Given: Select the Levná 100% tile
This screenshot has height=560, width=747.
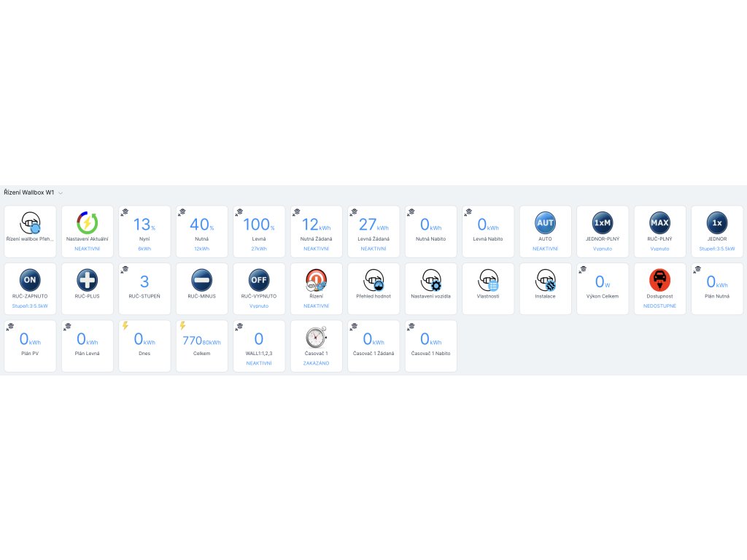Looking at the screenshot, I should click(x=259, y=231).
